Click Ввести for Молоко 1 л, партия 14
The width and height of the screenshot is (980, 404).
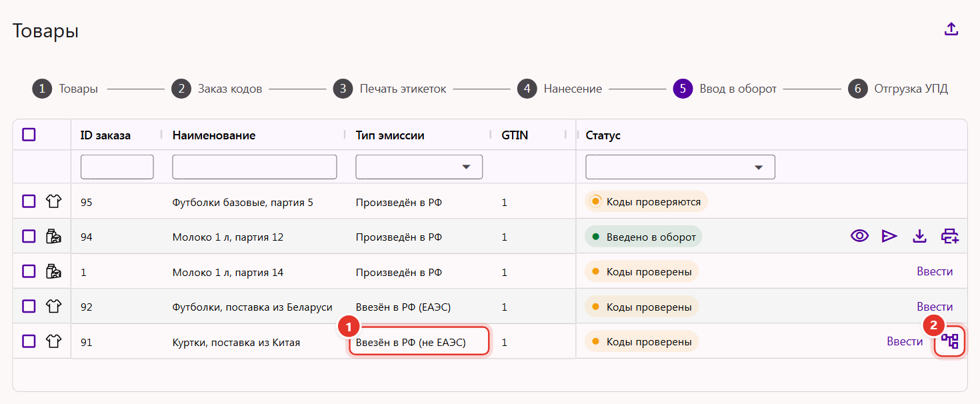pyautogui.click(x=935, y=271)
